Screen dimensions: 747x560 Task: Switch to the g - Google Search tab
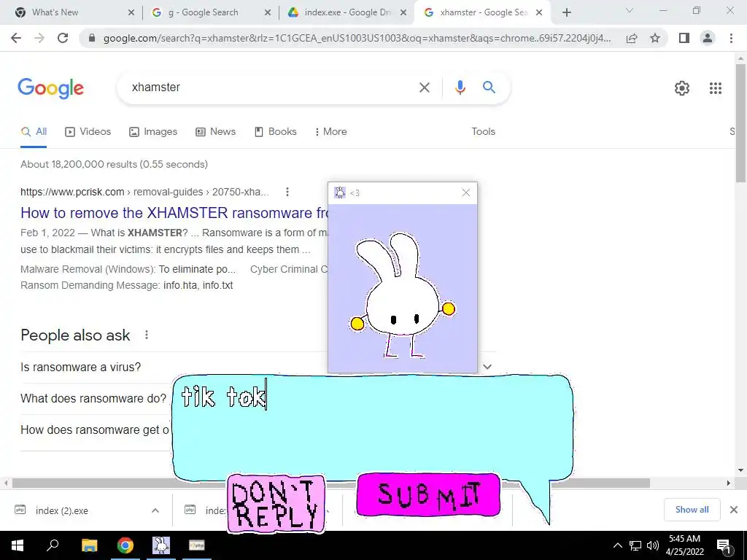(211, 12)
